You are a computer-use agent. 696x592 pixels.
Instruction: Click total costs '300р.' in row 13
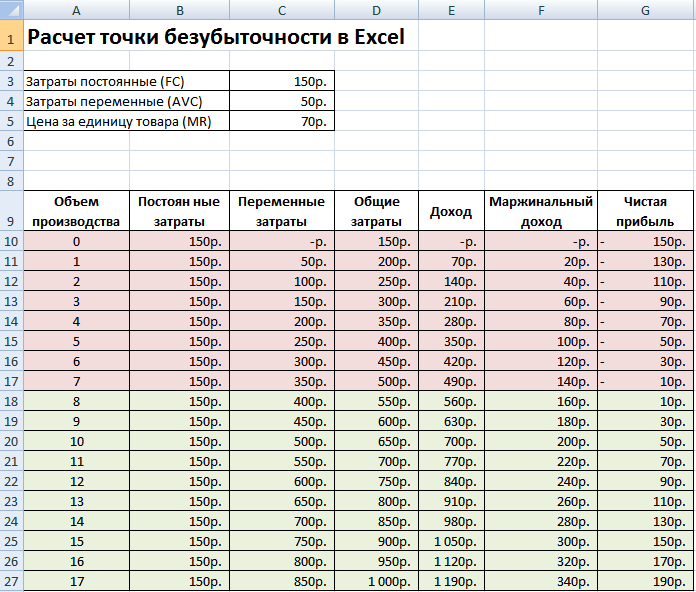[x=376, y=301]
